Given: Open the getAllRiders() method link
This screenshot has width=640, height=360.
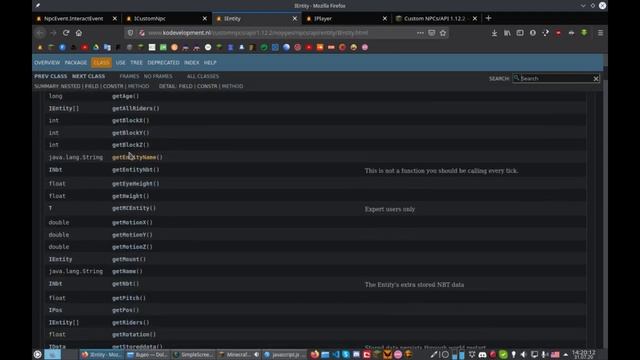Looking at the screenshot, I should [136, 109].
